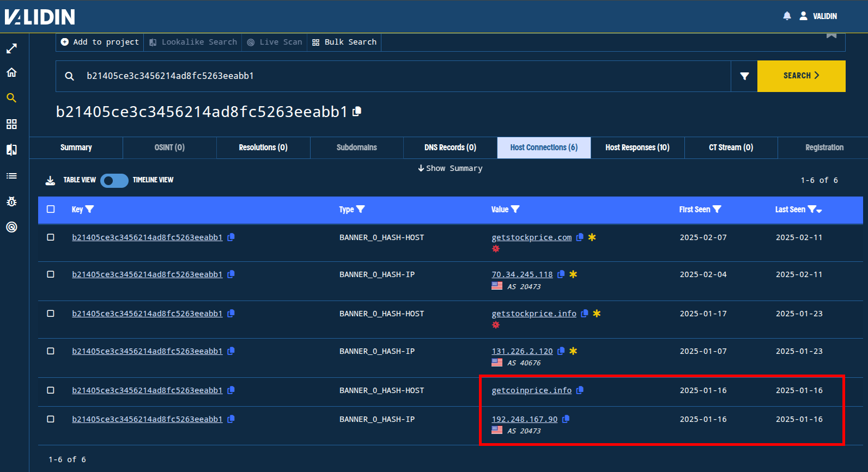The image size is (868, 472).
Task: Download the table results
Action: pos(50,180)
